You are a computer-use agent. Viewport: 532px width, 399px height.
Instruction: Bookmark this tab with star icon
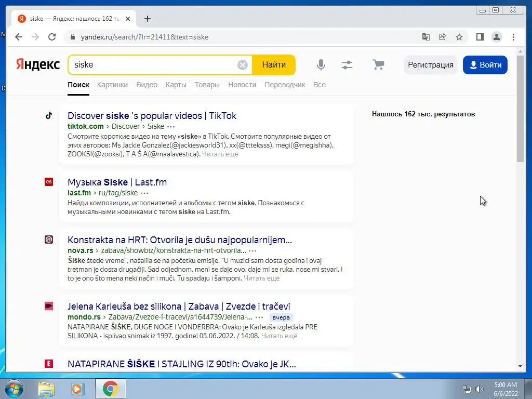459,37
